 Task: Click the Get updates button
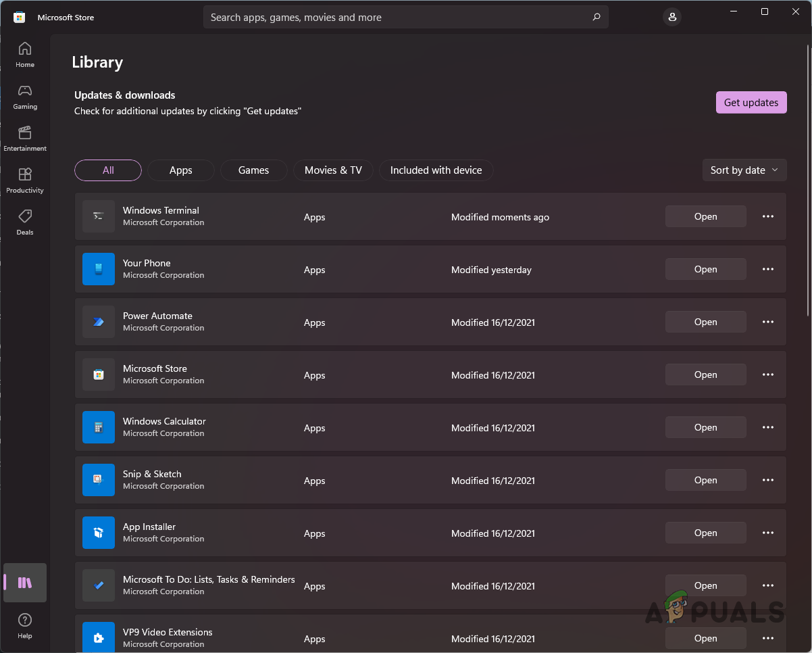pyautogui.click(x=751, y=103)
